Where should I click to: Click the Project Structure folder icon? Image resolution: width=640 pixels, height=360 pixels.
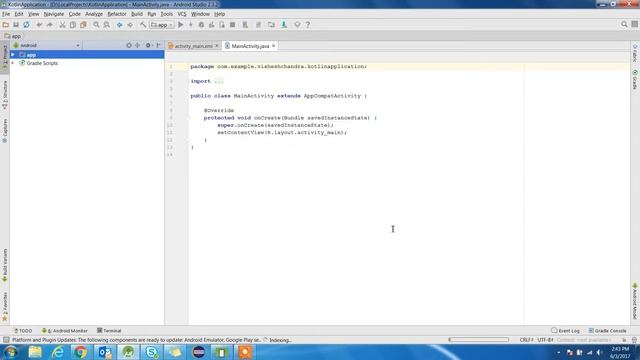[271, 25]
